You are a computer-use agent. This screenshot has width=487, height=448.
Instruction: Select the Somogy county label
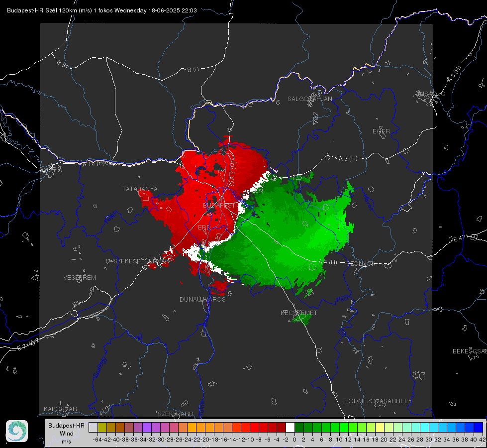(99, 367)
